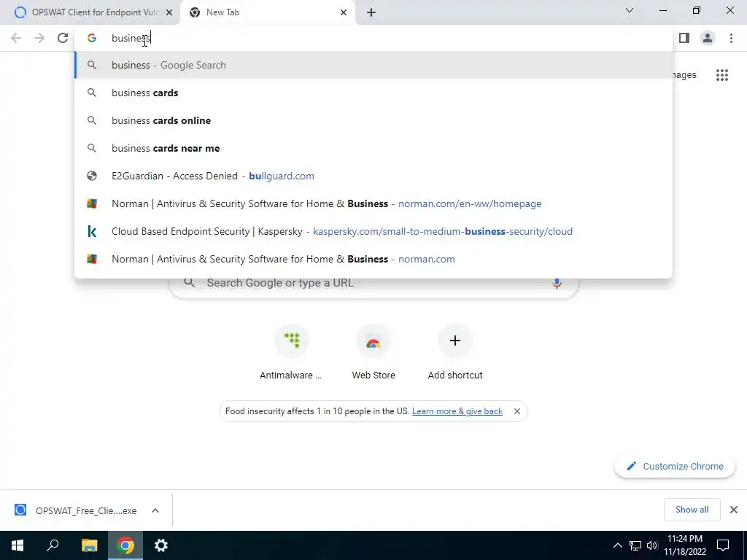Open tab search chevron in title bar
Screen dimensions: 747x560
[630, 10]
